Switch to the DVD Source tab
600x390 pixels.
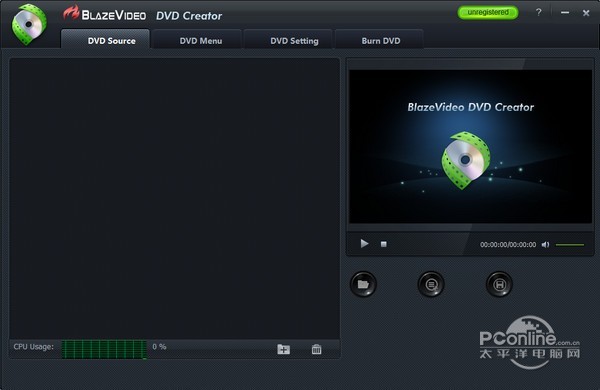[105, 39]
